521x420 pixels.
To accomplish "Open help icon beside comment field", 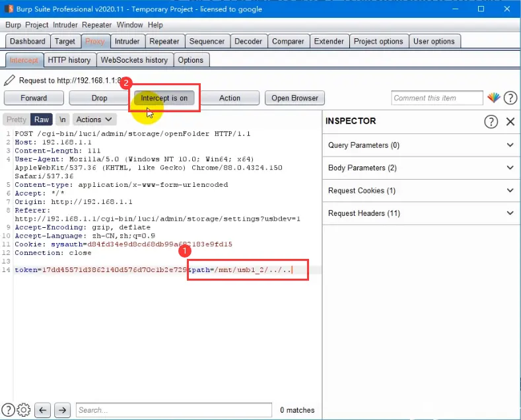I will [x=510, y=98].
